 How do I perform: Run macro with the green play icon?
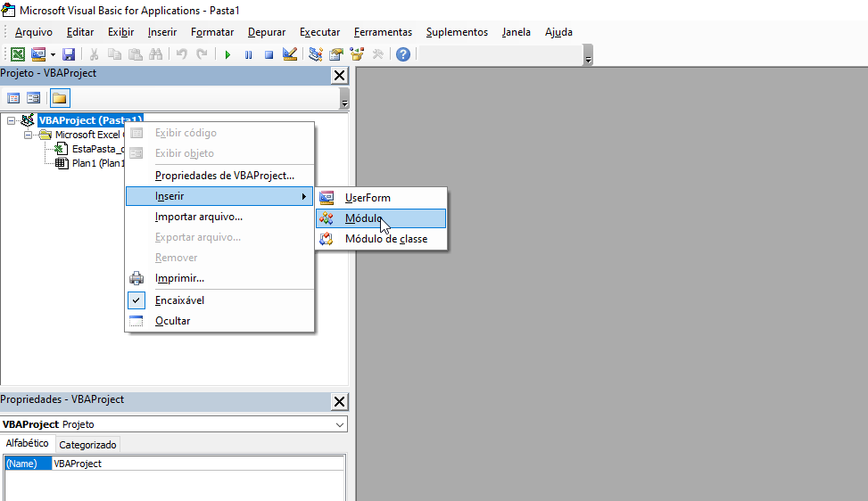(227, 54)
